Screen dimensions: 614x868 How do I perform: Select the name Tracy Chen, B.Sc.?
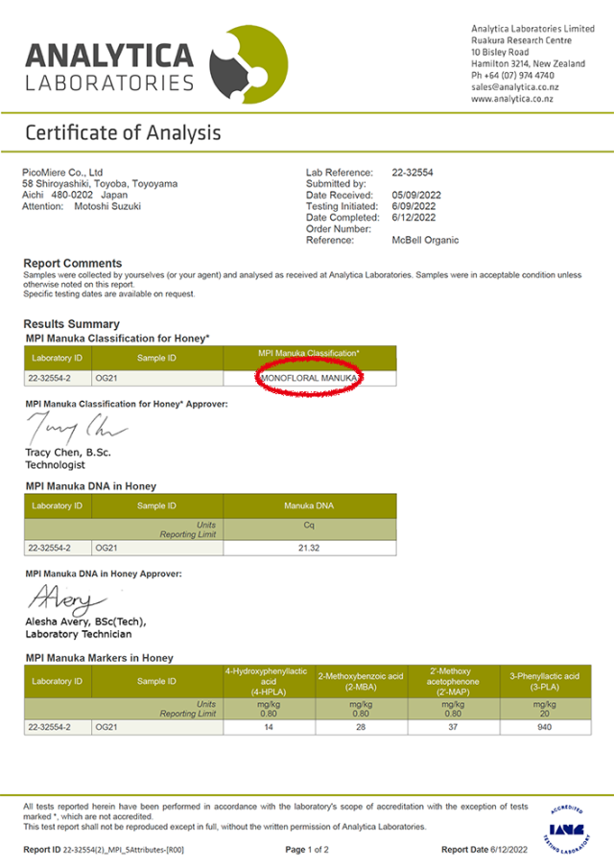[68, 453]
